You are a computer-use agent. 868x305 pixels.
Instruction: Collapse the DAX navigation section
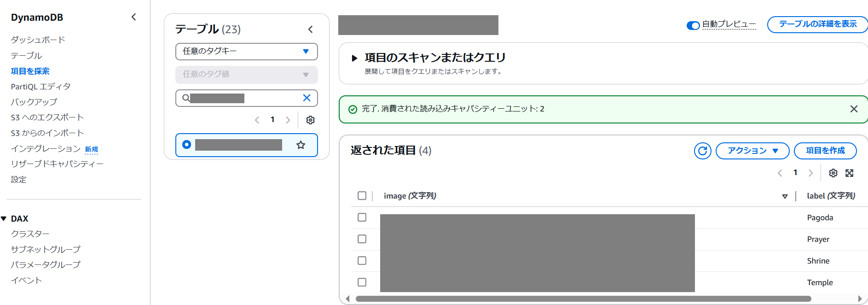tap(4, 219)
